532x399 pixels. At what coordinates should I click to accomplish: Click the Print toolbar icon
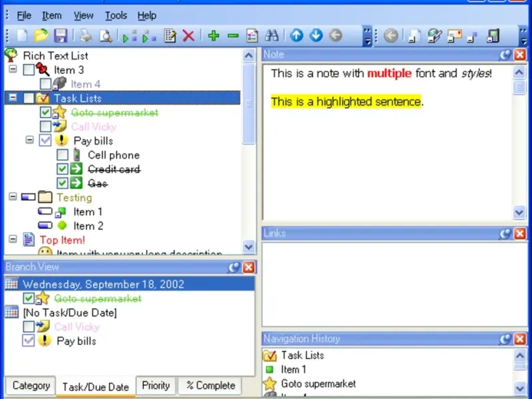point(86,36)
